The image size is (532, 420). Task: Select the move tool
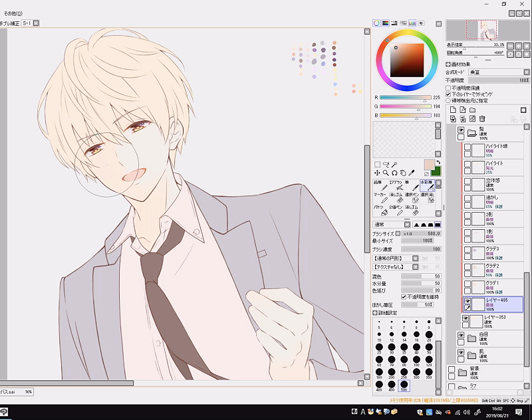(377, 173)
